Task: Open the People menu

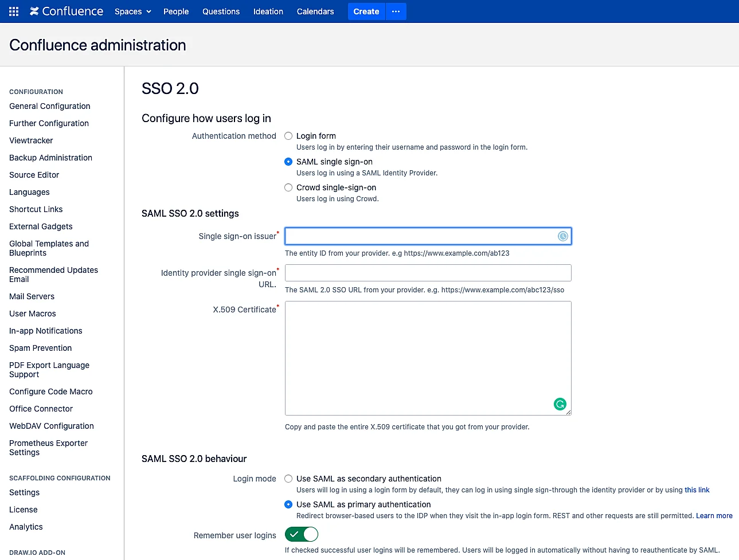Action: 176,11
